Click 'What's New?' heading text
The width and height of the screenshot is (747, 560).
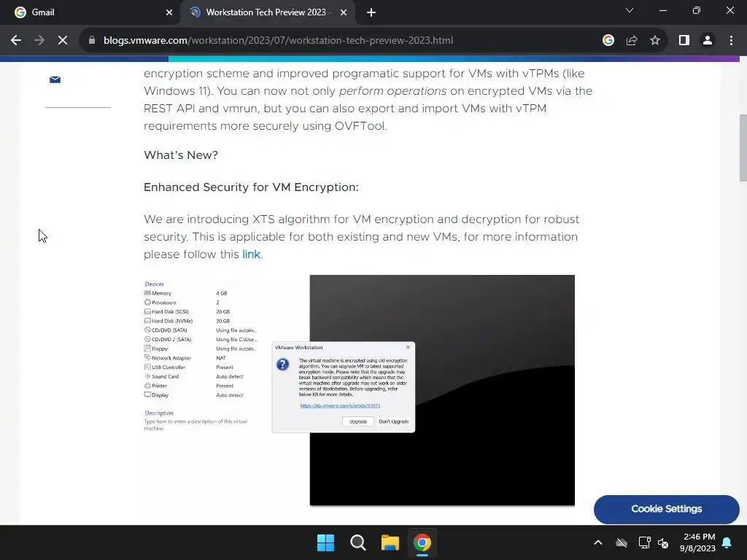pos(181,155)
